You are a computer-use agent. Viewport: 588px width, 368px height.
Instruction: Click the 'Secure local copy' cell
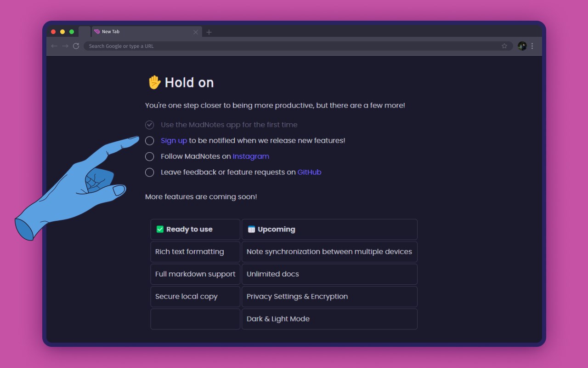click(x=195, y=297)
